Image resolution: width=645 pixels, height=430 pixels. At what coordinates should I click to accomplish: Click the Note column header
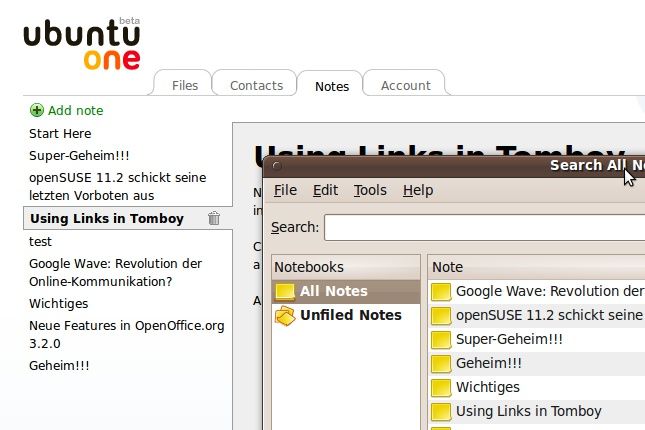[x=536, y=267]
